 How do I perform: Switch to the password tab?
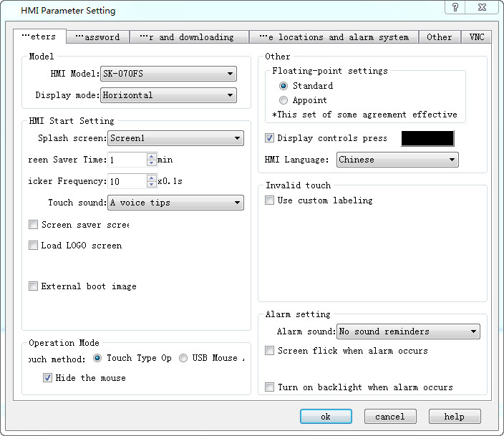coord(97,37)
